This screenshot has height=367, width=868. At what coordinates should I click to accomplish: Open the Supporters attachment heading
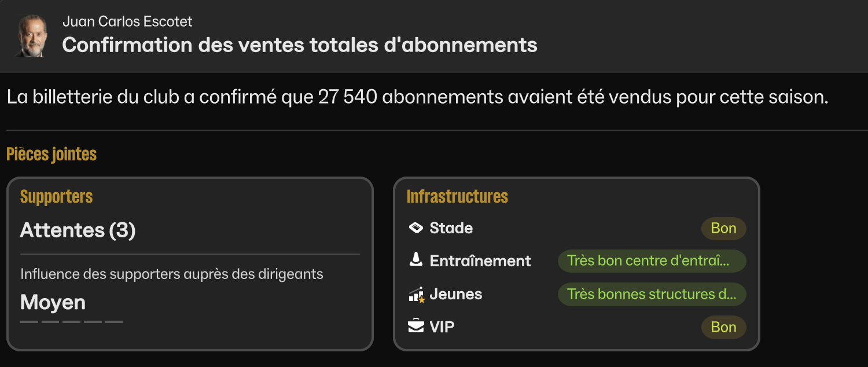(56, 197)
